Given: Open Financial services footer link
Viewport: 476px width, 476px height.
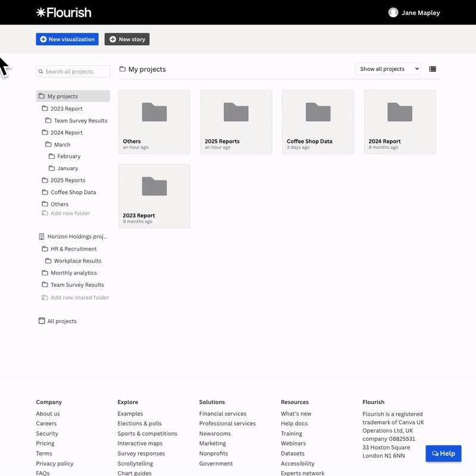Looking at the screenshot, I should click(x=223, y=414).
